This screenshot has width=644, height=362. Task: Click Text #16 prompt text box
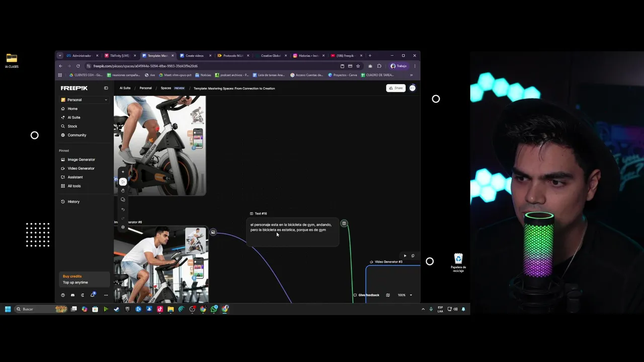(293, 232)
